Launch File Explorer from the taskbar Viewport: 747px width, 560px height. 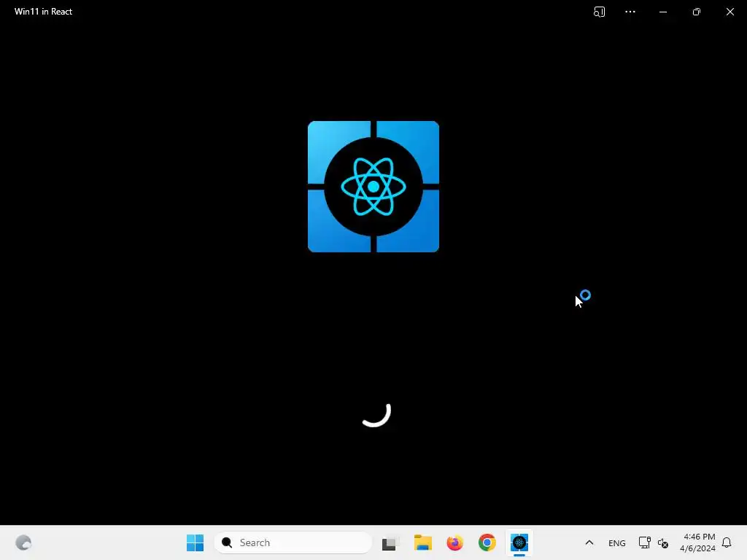[422, 542]
